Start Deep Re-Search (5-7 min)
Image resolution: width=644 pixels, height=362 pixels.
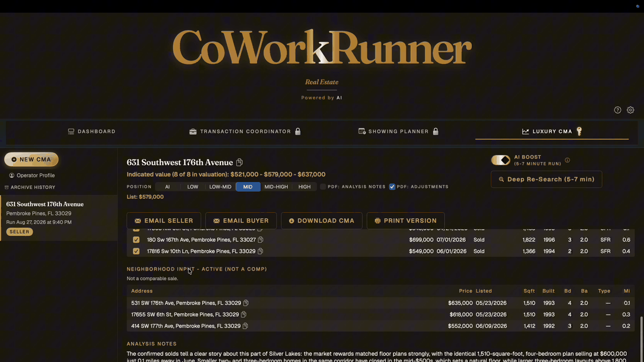pos(546,179)
